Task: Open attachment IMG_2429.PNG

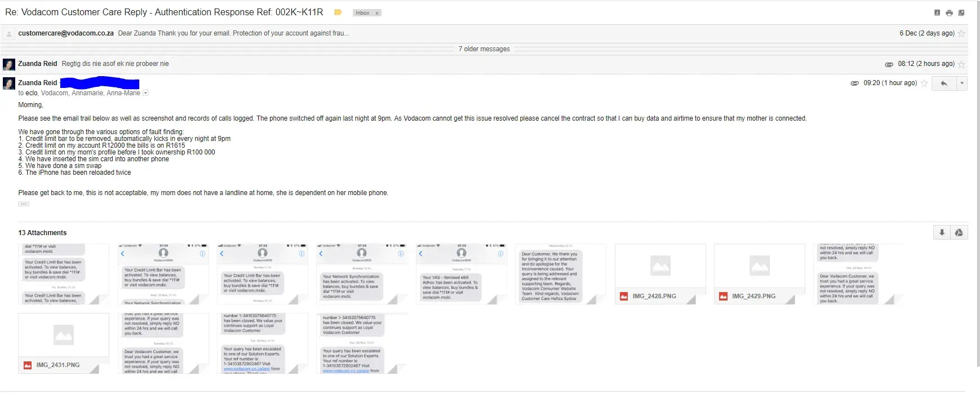Action: click(760, 274)
